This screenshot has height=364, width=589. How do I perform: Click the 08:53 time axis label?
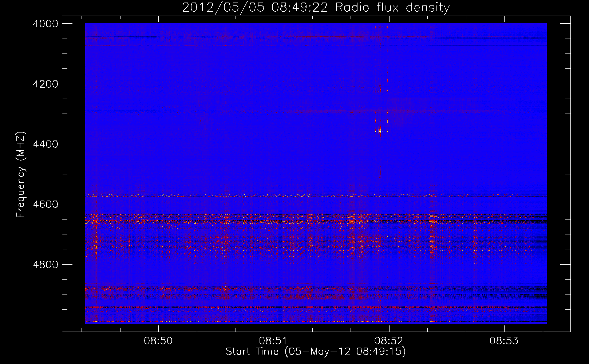[x=504, y=341]
